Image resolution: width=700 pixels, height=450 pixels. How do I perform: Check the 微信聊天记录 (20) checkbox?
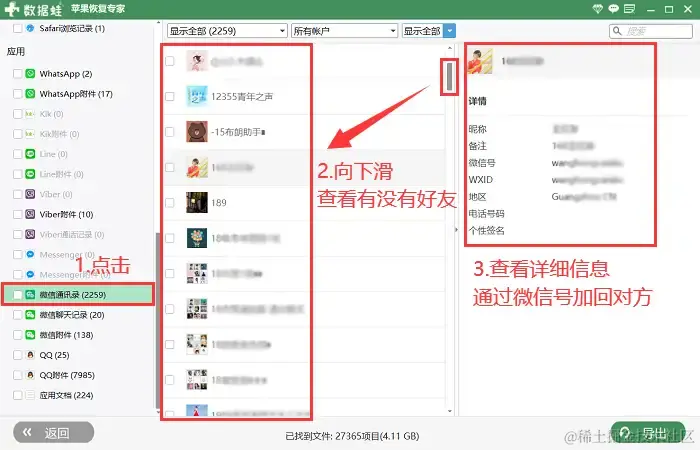17,315
